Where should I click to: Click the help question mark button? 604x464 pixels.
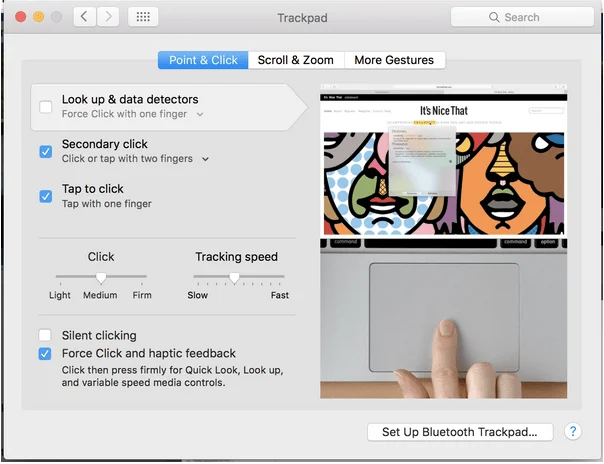[x=573, y=432]
